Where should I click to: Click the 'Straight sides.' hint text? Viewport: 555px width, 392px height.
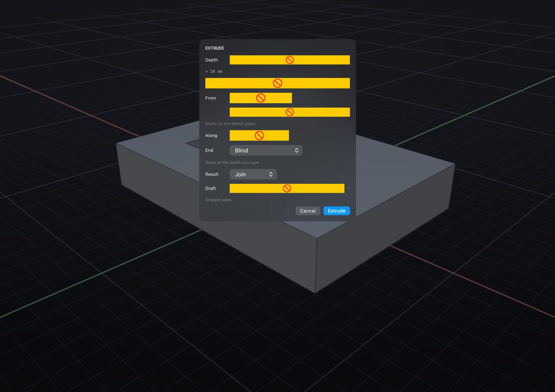point(219,200)
